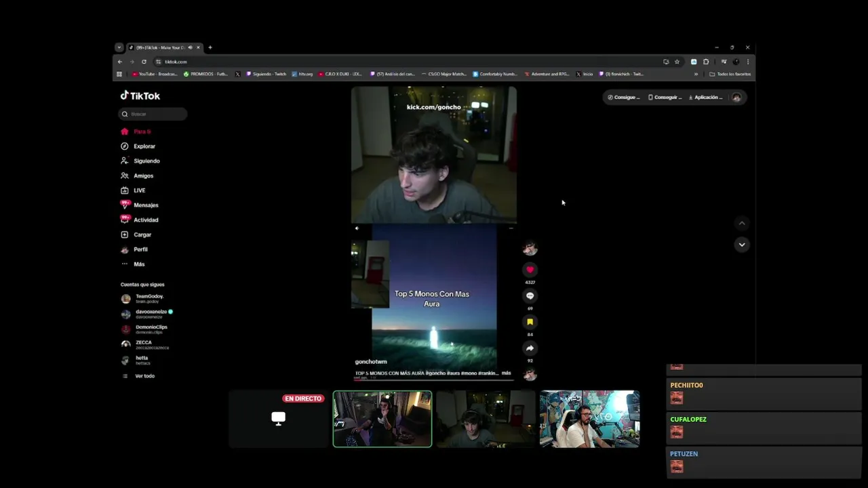Screen dimensions: 868x488
Task: Open a new browser tab
Action: tap(210, 47)
